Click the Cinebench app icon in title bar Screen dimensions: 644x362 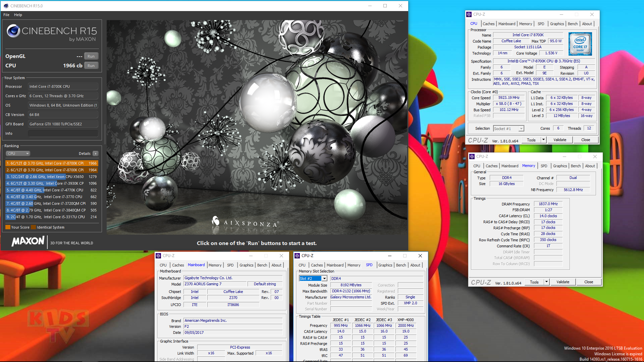click(x=6, y=6)
